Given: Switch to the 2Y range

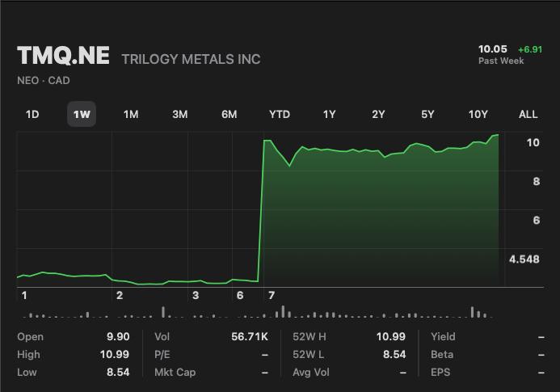Looking at the screenshot, I should (x=378, y=114).
